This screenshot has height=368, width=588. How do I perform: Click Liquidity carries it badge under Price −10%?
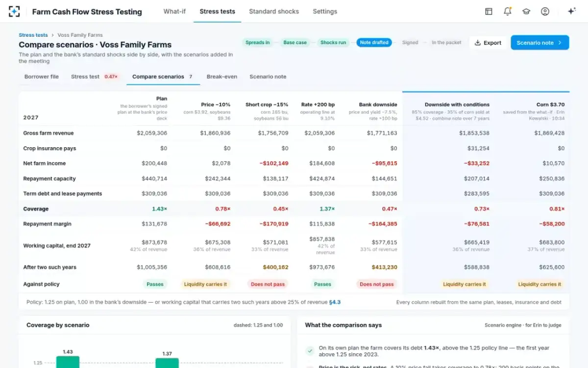pyautogui.click(x=205, y=284)
